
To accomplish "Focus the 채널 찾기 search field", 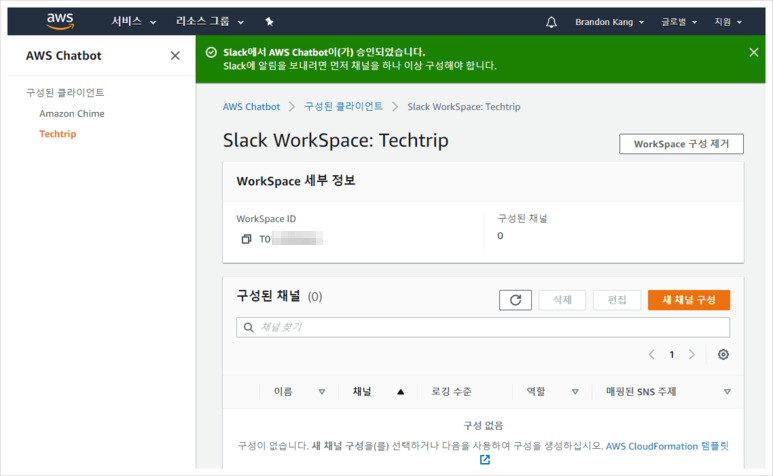I will point(483,327).
